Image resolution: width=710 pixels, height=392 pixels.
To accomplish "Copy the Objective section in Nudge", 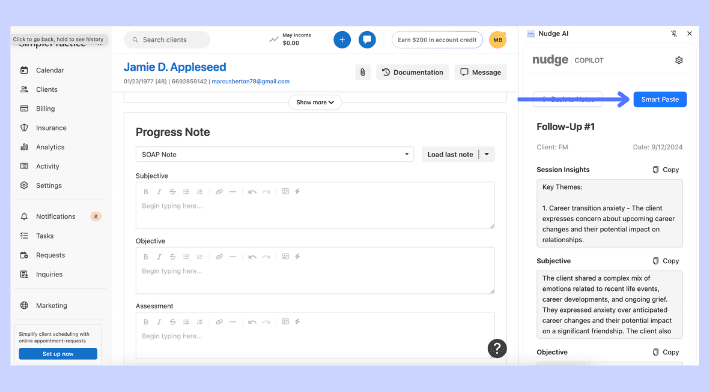I will 666,352.
